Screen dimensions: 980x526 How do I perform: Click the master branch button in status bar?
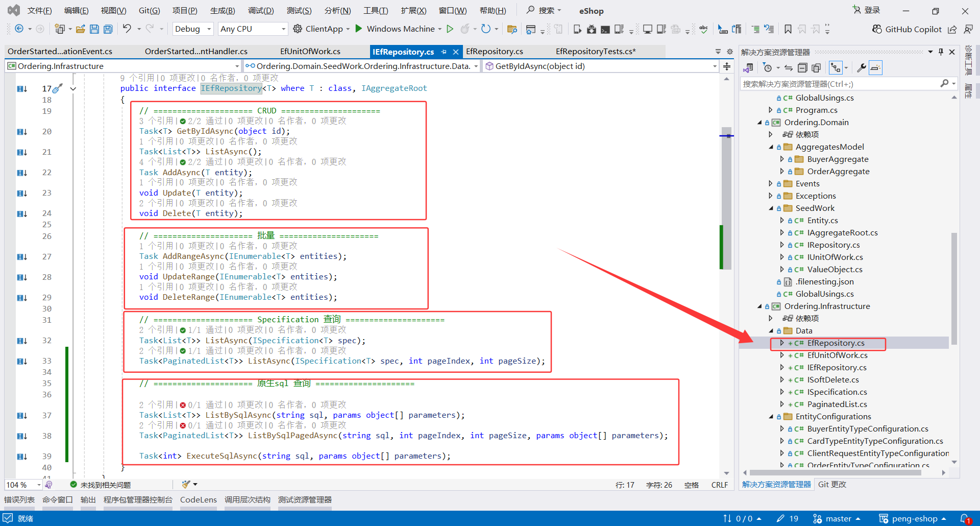tap(837, 519)
